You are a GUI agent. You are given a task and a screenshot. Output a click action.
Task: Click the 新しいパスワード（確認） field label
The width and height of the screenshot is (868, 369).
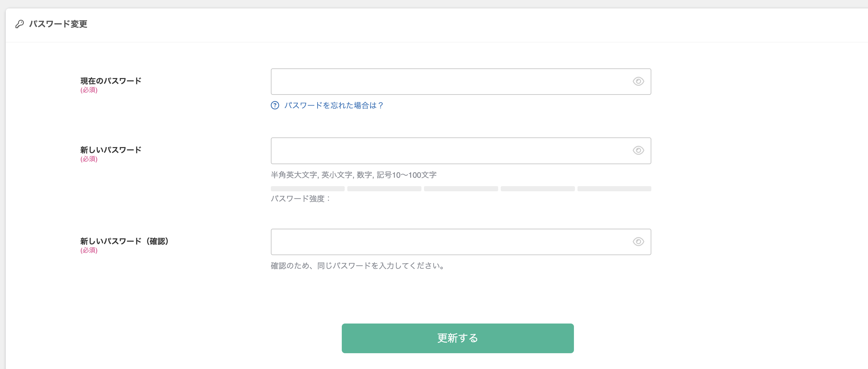pos(124,241)
